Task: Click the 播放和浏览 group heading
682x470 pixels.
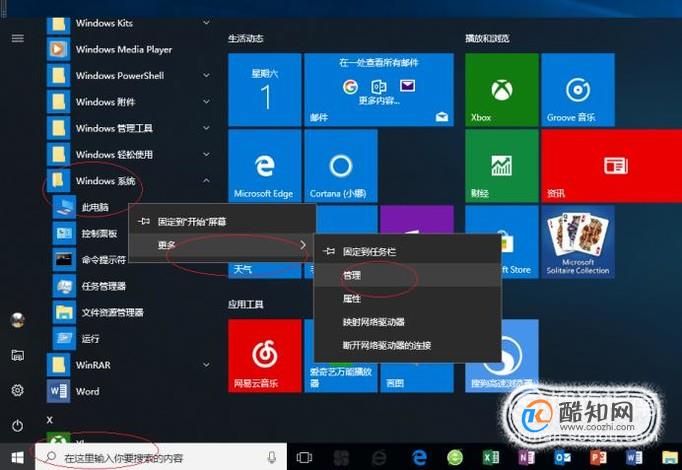Action: click(x=487, y=38)
